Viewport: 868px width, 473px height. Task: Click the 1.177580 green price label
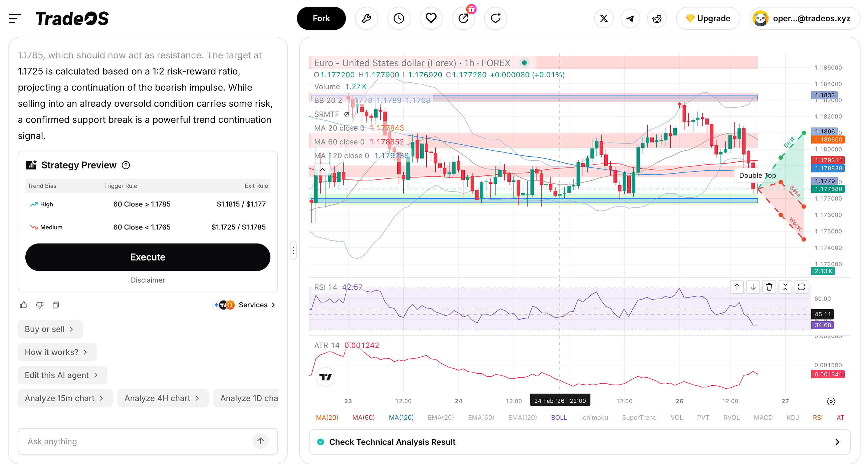pyautogui.click(x=828, y=189)
